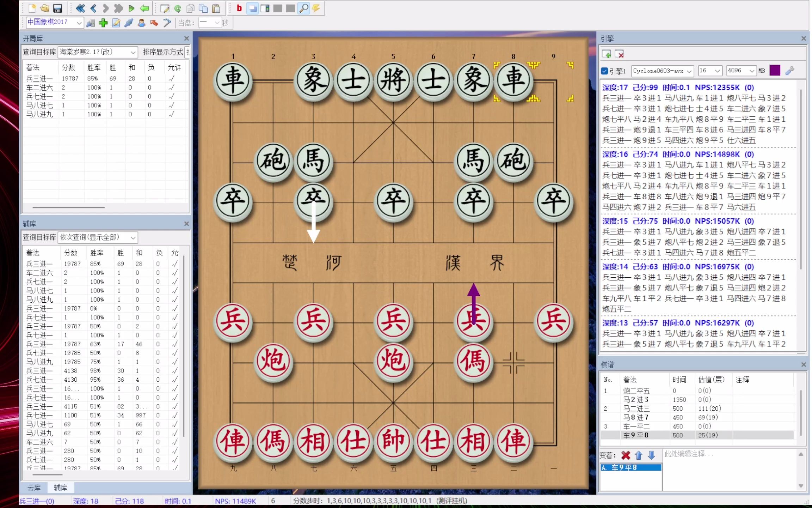812x508 pixels.
Task: Jump to the last move
Action: click(118, 8)
